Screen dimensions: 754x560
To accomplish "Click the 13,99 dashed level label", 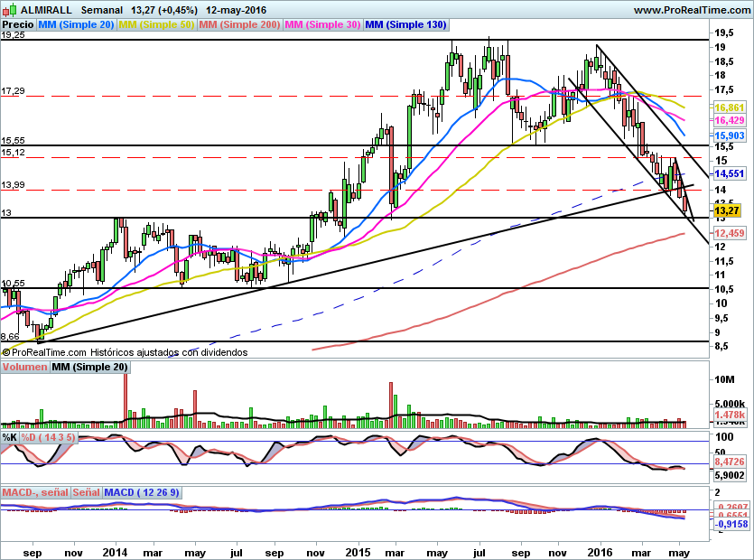I will click(13, 185).
